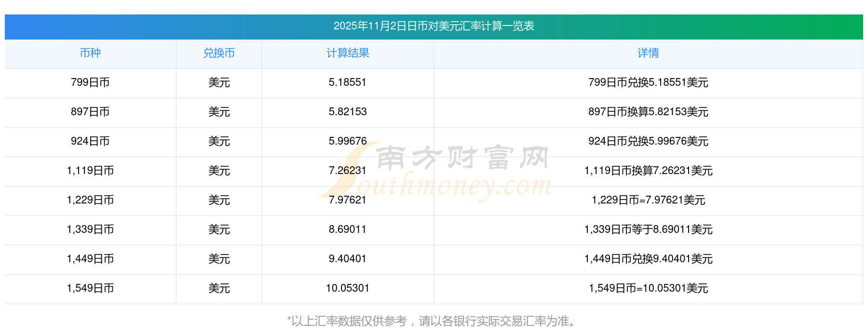868x336 pixels.
Task: Click the 详情 column header
Action: 648,53
